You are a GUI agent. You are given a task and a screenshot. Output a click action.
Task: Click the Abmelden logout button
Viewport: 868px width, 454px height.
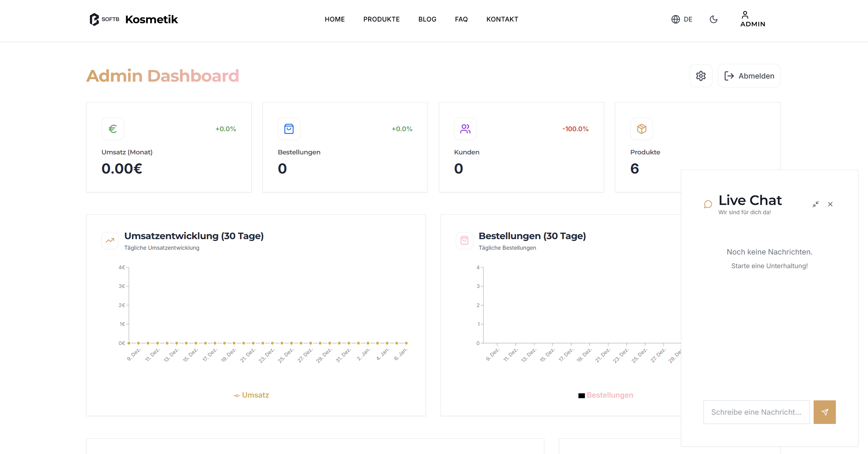[749, 76]
